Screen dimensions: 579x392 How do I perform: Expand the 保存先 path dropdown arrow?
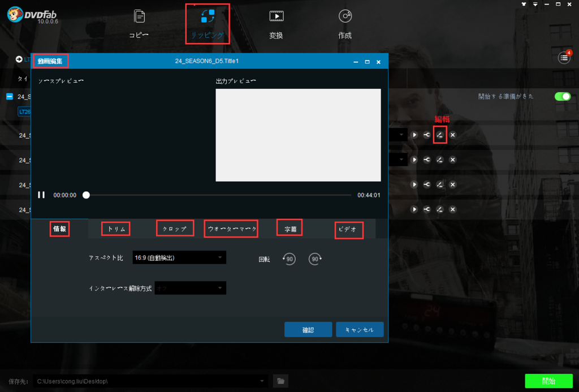click(x=262, y=381)
